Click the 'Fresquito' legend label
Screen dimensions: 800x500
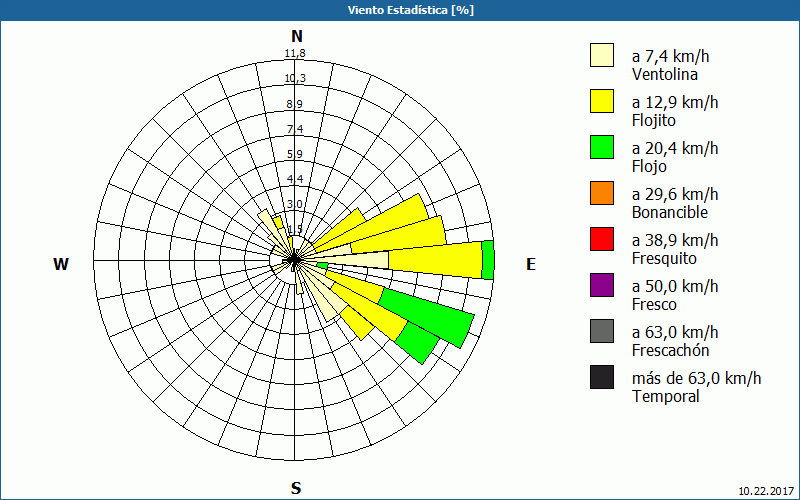point(664,259)
